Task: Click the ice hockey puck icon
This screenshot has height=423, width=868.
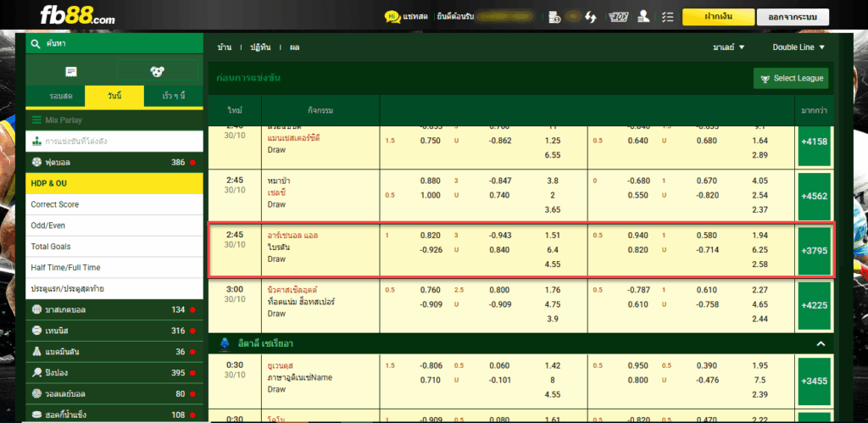Action: pos(37,415)
